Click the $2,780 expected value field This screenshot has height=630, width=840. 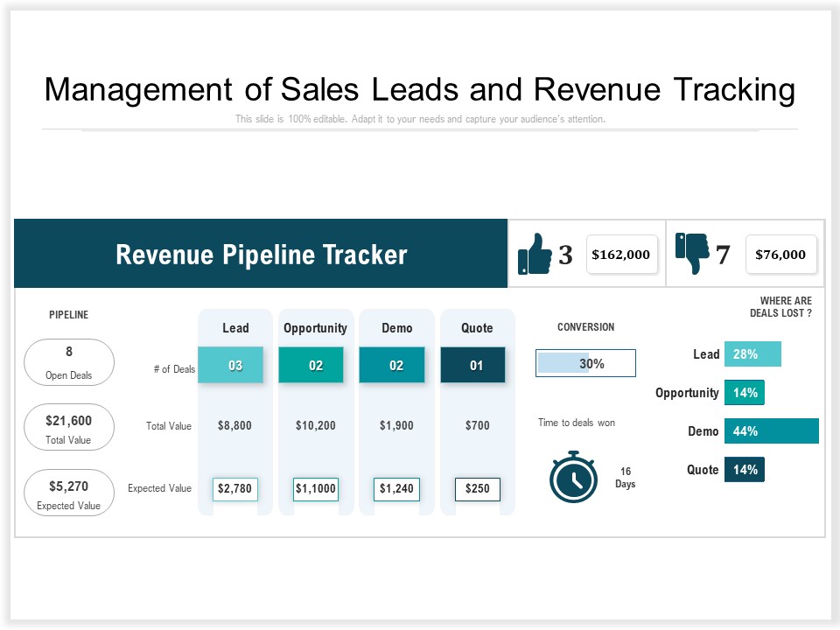pyautogui.click(x=235, y=489)
